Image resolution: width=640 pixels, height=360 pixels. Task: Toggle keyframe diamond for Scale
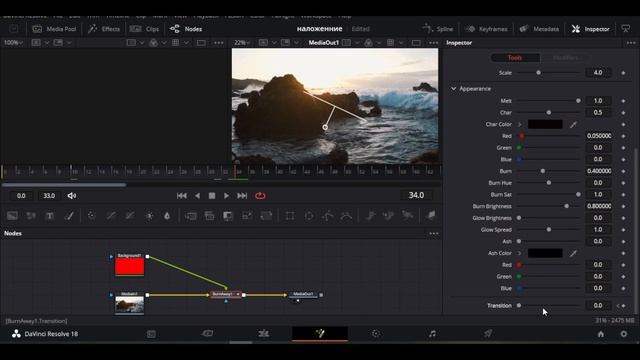point(623,73)
